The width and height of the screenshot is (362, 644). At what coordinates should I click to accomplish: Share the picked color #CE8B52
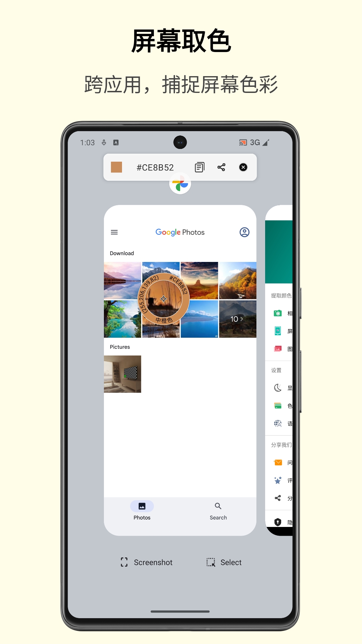(x=221, y=167)
